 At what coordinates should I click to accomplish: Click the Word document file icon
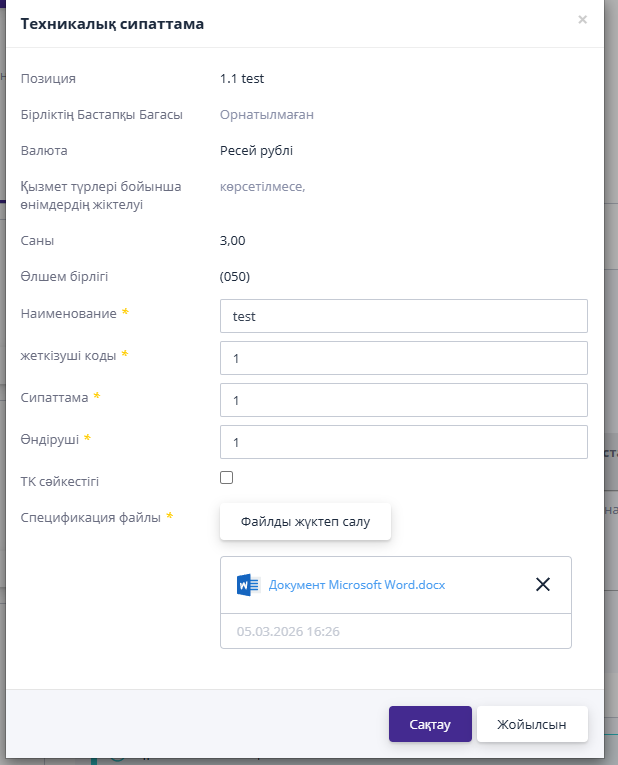click(x=248, y=585)
